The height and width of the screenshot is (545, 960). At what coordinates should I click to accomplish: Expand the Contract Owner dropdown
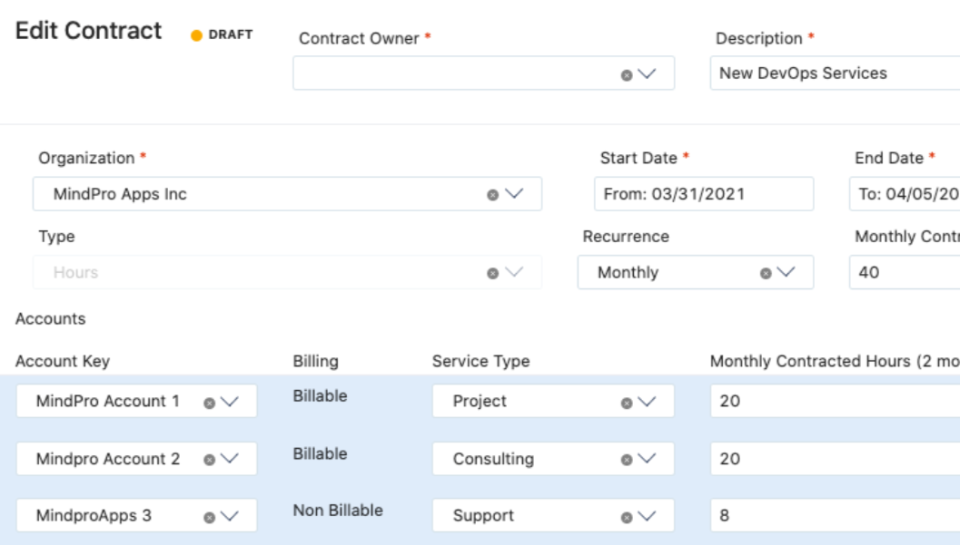[x=647, y=73]
